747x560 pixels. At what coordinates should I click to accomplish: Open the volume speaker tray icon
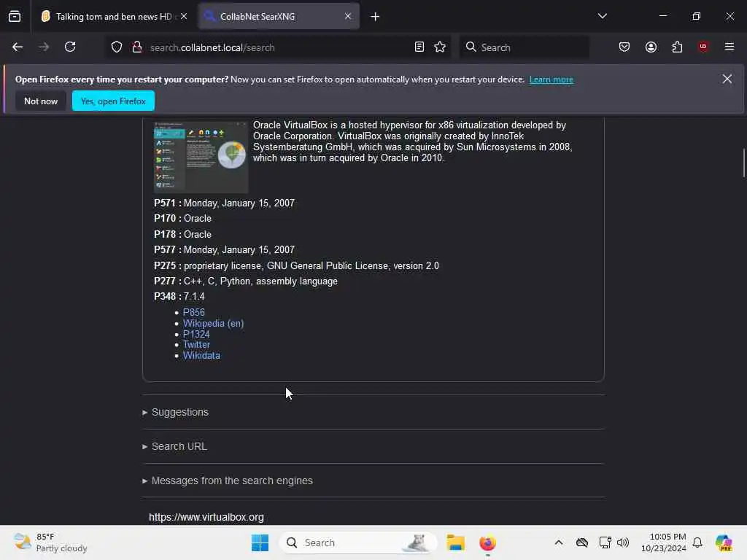[623, 542]
